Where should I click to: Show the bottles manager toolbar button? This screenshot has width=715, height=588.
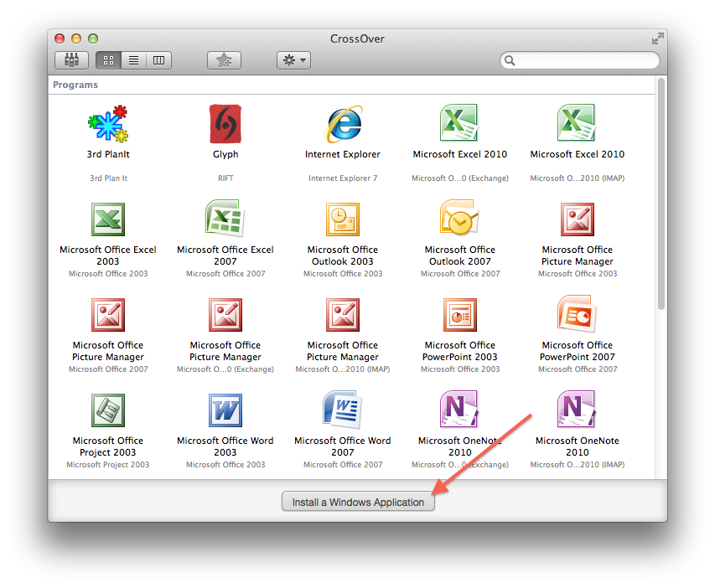coord(72,60)
